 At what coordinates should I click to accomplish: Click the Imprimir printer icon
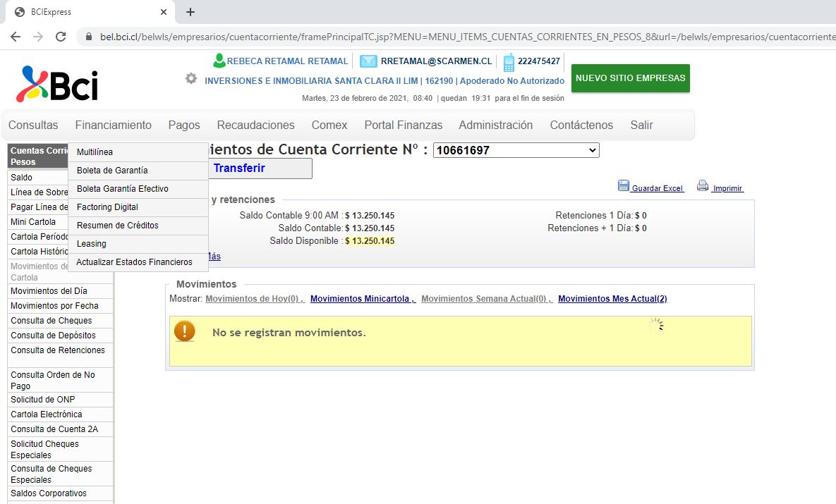coord(703,186)
